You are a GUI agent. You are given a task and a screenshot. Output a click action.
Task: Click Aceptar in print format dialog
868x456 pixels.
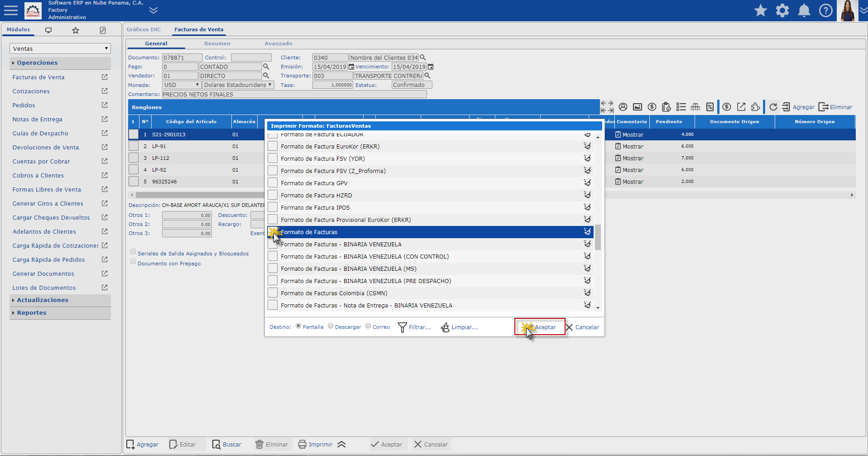coord(540,327)
